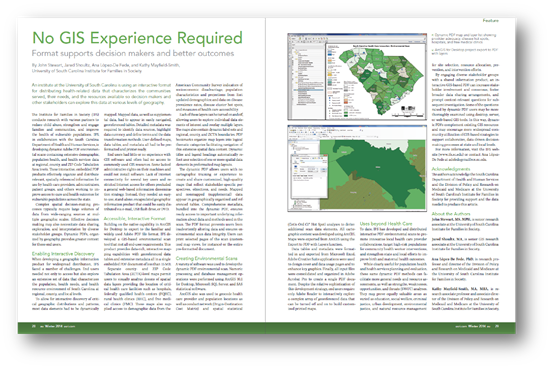Viewport: 550px width, 368px height.
Task: Select the "Ana López-De Fede, PhD" author bio
Action: click(465, 269)
